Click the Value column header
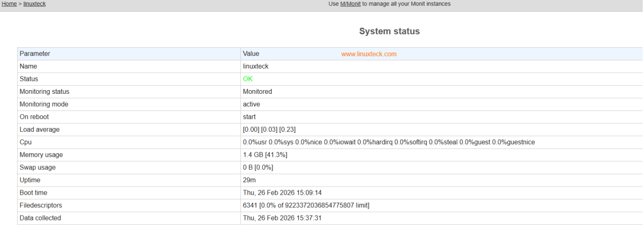This screenshot has width=644, height=230. [251, 54]
